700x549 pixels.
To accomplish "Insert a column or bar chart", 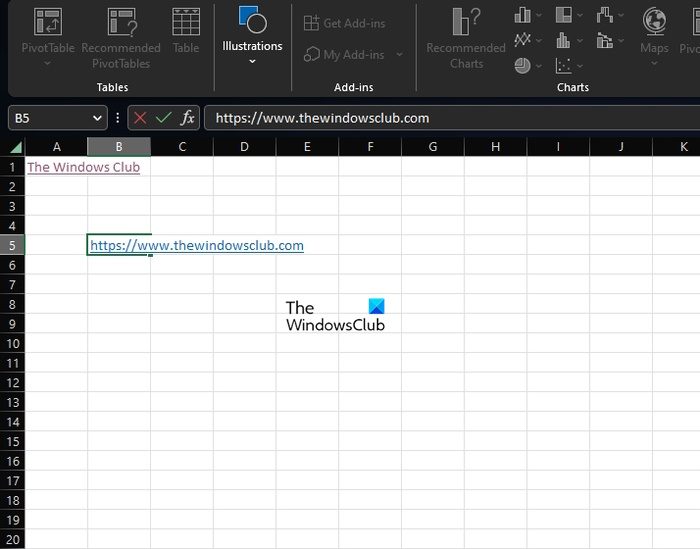I will [x=522, y=15].
